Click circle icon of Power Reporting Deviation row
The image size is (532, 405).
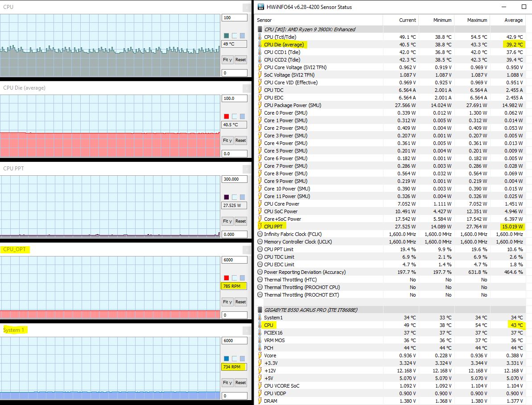(x=260, y=272)
